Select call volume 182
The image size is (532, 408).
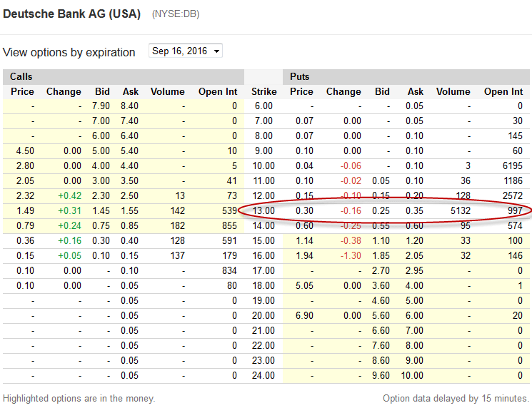(177, 225)
